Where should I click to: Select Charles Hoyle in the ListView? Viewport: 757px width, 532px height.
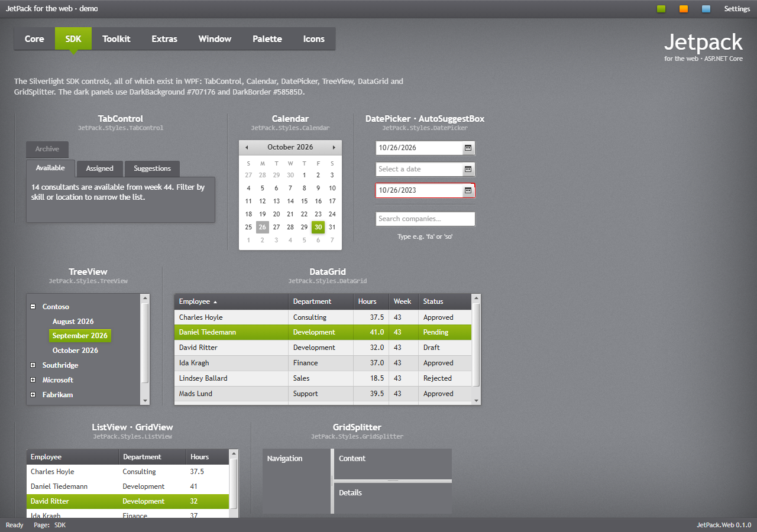127,472
